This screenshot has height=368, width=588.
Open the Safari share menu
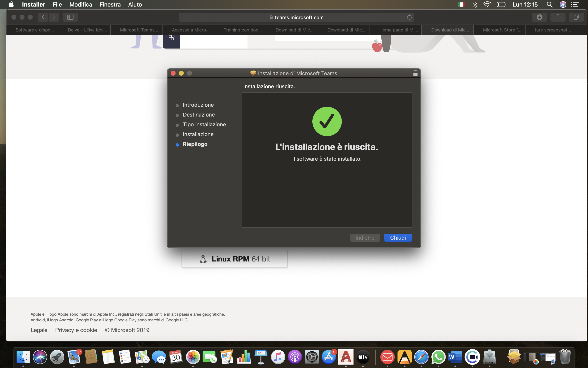click(558, 17)
